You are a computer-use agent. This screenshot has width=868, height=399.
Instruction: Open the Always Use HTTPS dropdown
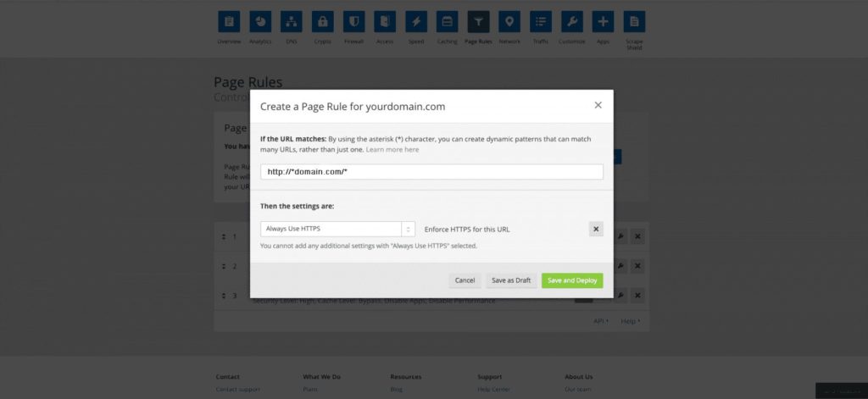pyautogui.click(x=337, y=229)
